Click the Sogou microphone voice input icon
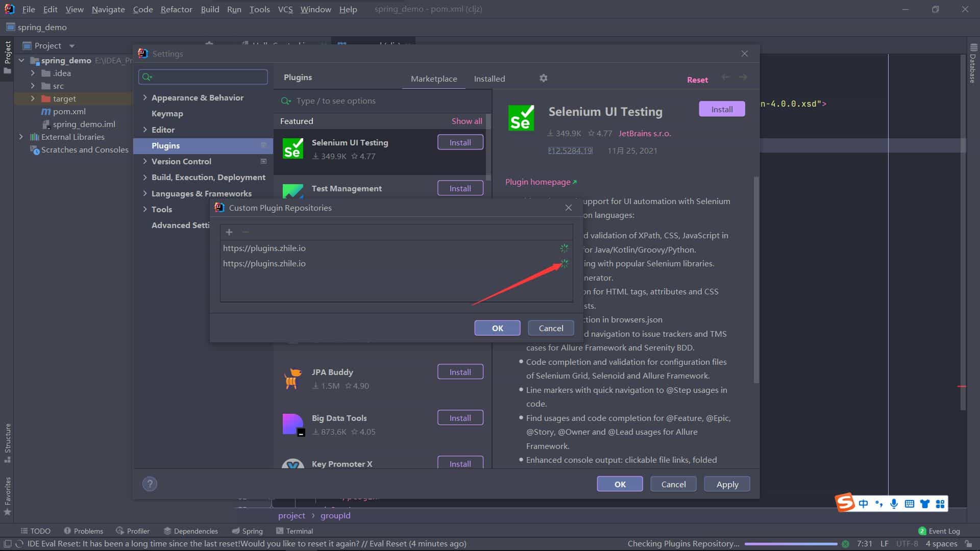 click(894, 504)
